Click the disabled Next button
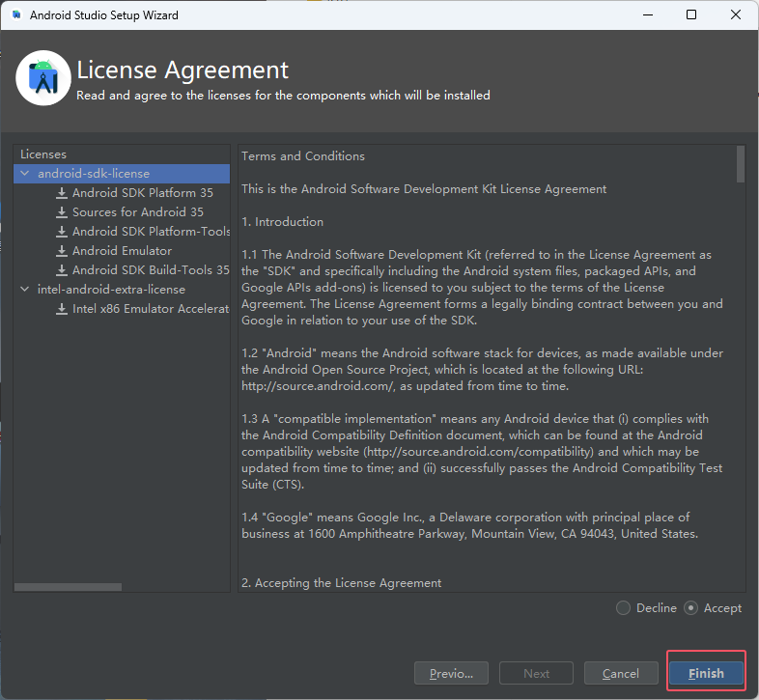Viewport: 759px width, 700px height. coord(536,673)
